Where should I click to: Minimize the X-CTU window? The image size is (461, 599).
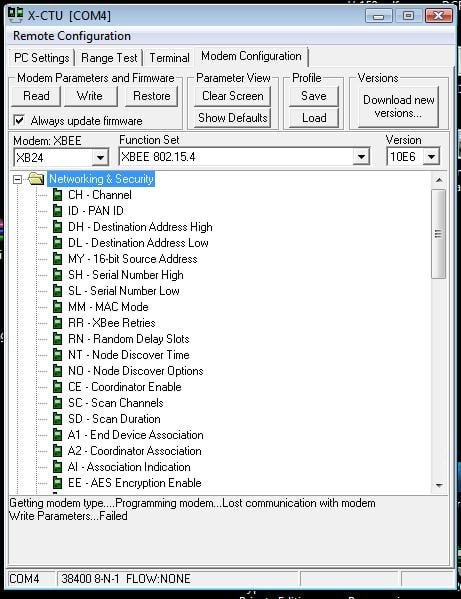pos(379,16)
